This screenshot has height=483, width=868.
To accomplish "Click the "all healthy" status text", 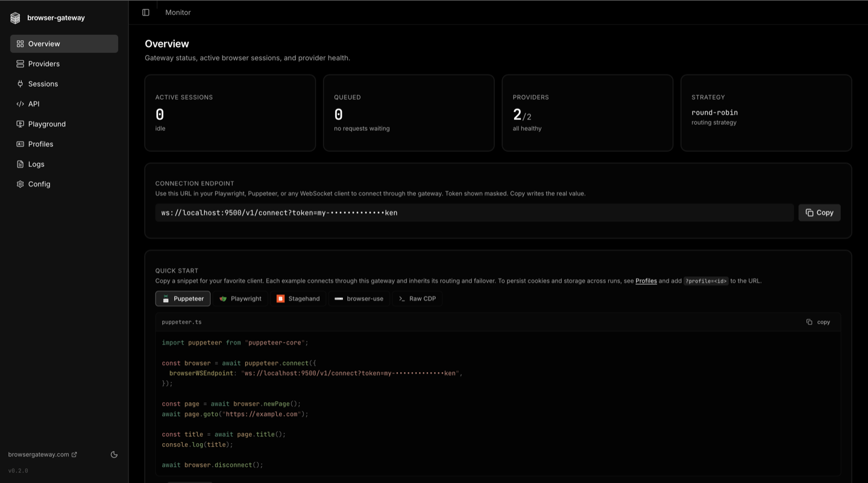I will pos(527,128).
